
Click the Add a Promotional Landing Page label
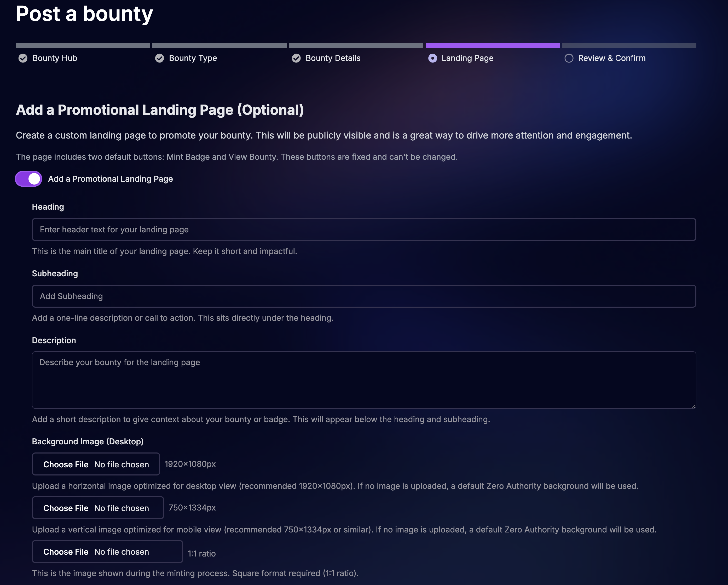(111, 179)
